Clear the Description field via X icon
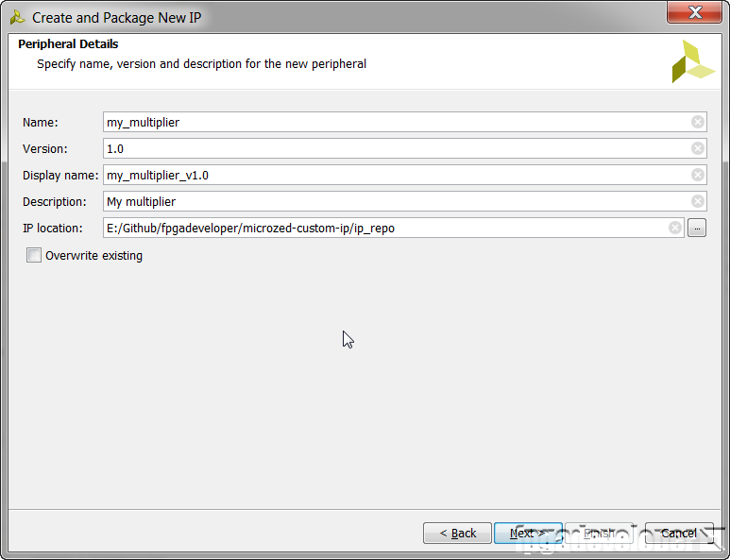 (697, 201)
